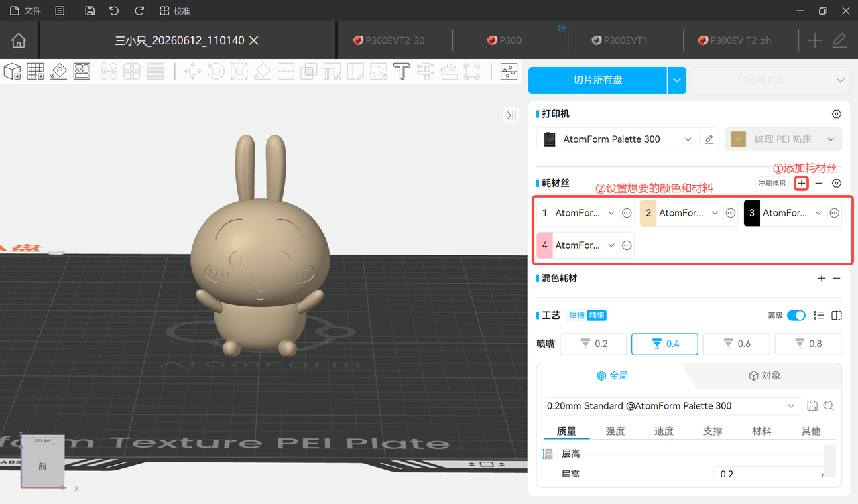The width and height of the screenshot is (858, 504).
Task: Select the 0.6 nozzle option
Action: tap(737, 344)
